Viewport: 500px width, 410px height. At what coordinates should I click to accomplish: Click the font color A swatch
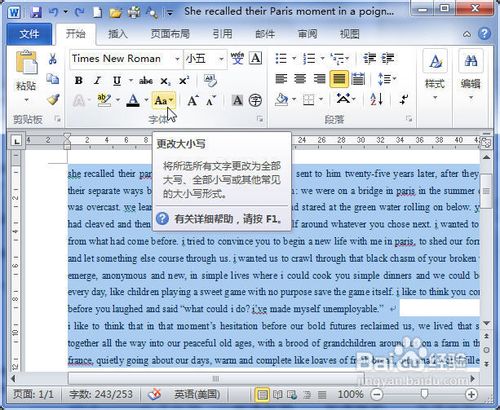(133, 100)
